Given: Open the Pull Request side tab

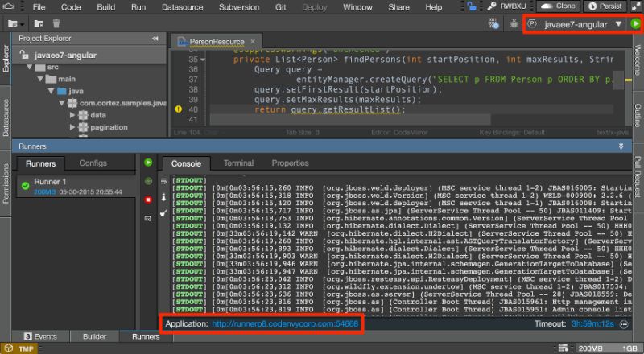Looking at the screenshot, I should coord(638,177).
